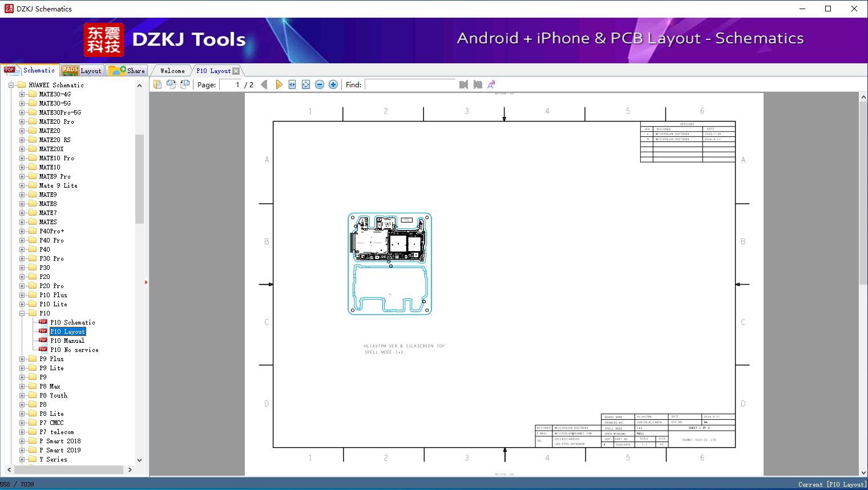Expand the P9 Lite folder

tap(22, 368)
